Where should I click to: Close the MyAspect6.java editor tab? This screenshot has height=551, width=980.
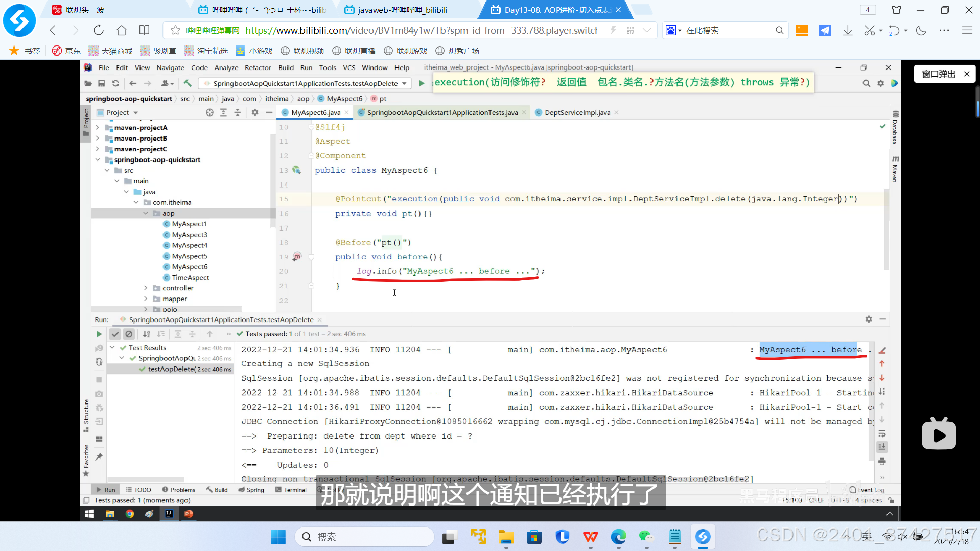pyautogui.click(x=347, y=112)
